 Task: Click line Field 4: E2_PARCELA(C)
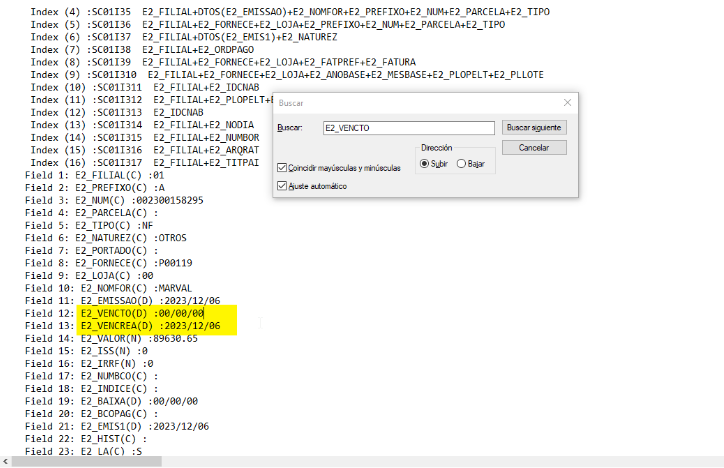pos(91,213)
